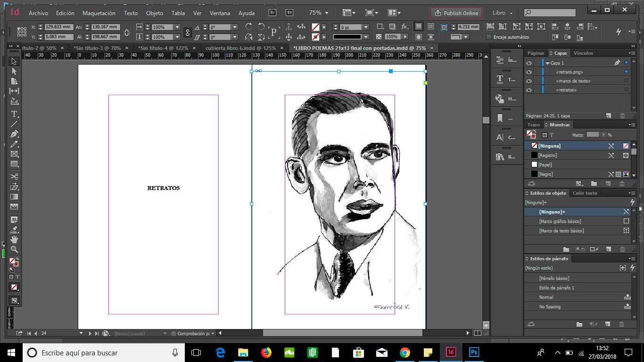
Task: Select Marco de texto básico style
Action: [x=578, y=230]
